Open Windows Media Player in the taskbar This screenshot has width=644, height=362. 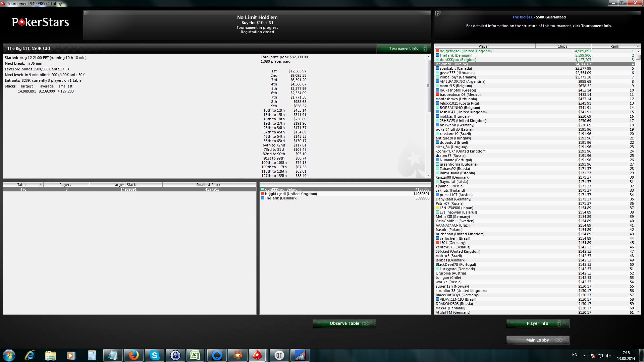coord(71,355)
